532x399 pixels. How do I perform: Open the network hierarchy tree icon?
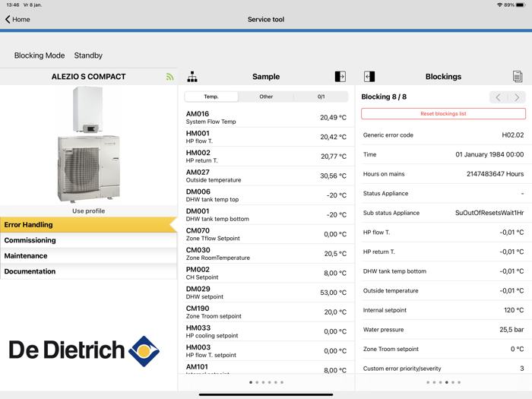tap(192, 77)
